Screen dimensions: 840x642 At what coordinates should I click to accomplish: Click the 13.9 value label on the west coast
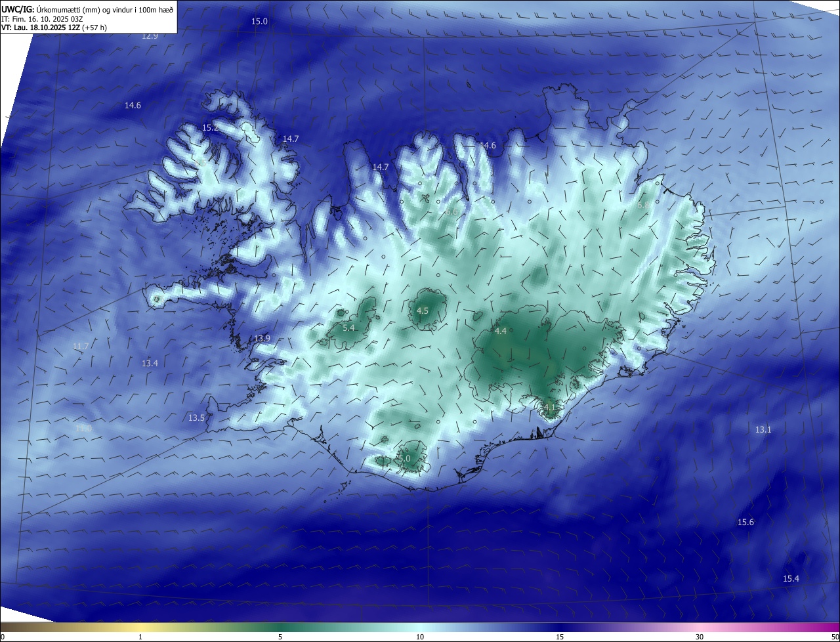pos(262,338)
